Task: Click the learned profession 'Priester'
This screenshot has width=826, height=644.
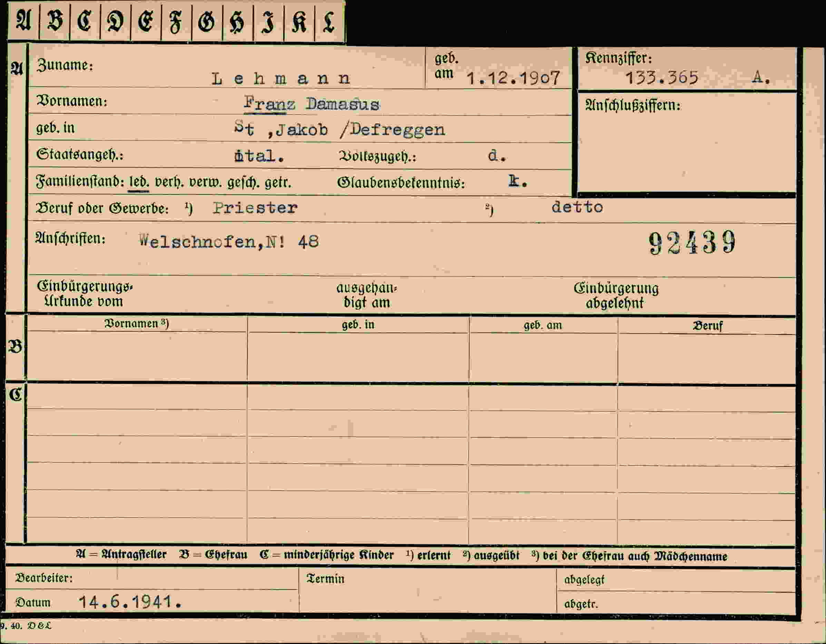Action: pos(255,208)
